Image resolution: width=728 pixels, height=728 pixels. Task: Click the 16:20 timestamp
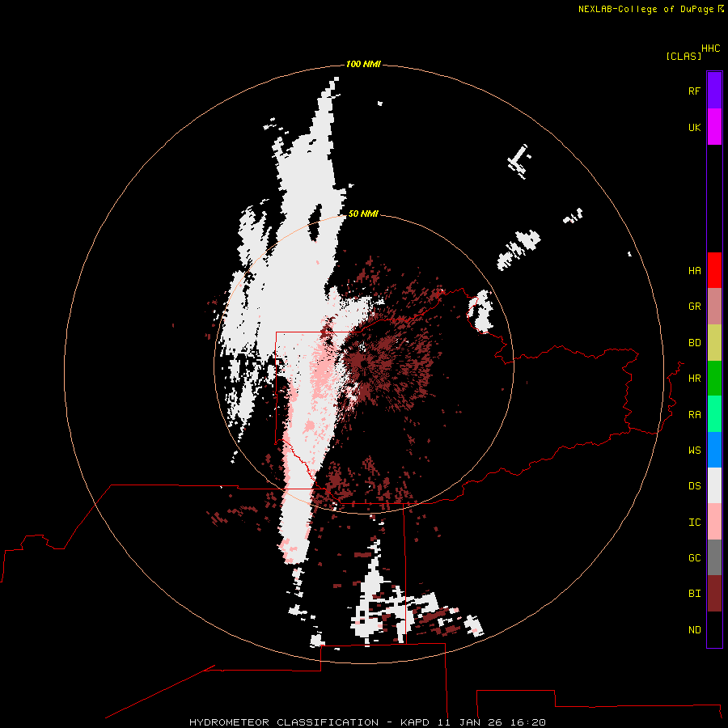tap(528, 722)
